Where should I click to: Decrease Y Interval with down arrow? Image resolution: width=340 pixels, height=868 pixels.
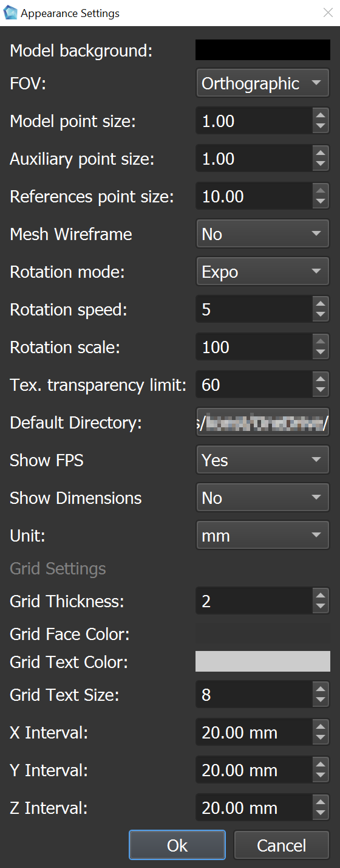(x=321, y=777)
